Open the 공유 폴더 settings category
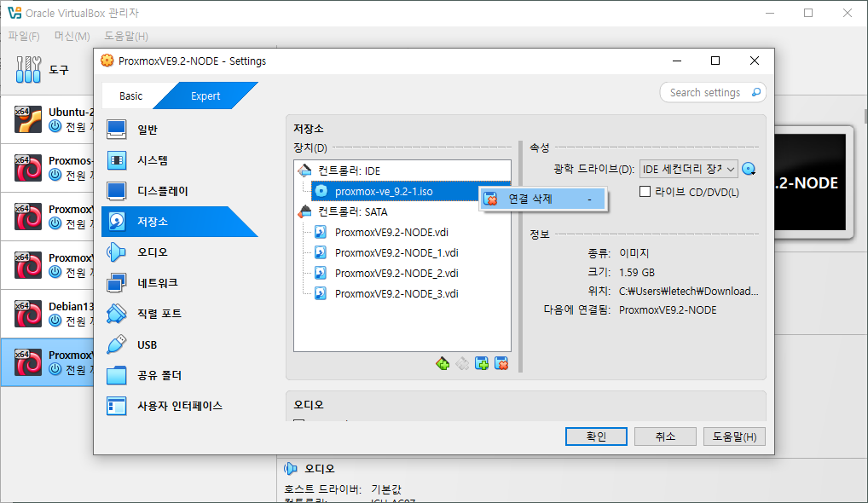The height and width of the screenshot is (503, 868). coord(179,375)
